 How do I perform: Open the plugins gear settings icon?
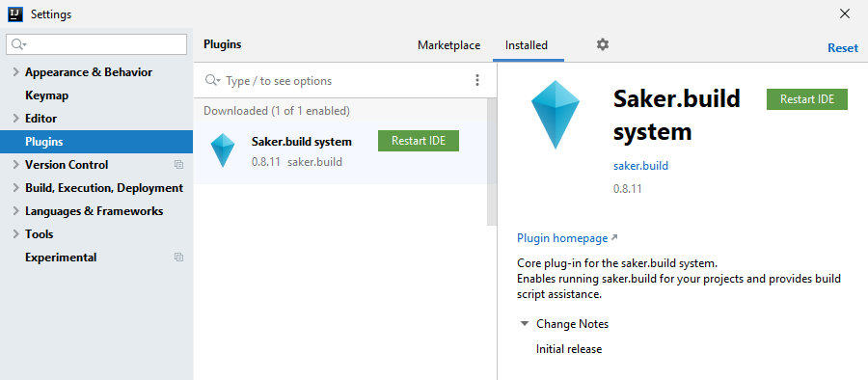[602, 45]
